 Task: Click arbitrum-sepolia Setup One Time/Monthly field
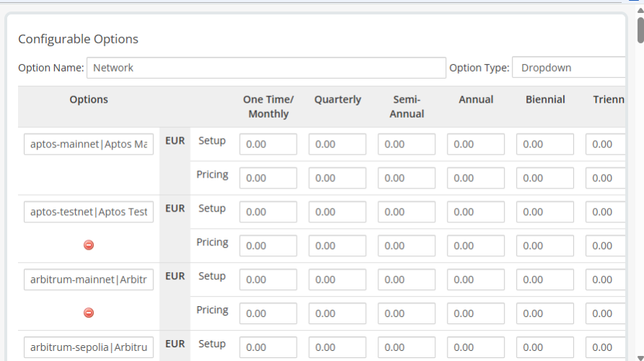point(268,347)
